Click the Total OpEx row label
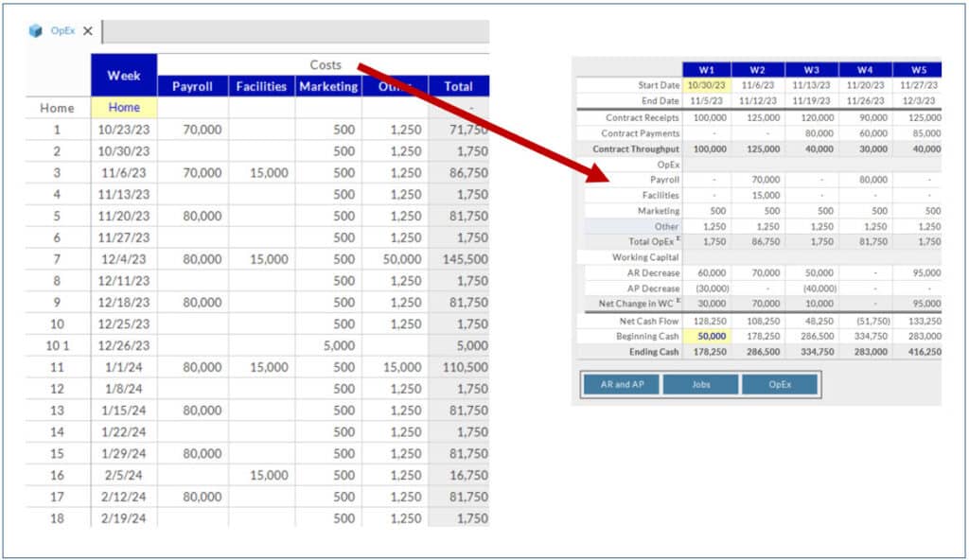Image resolution: width=969 pixels, height=560 pixels. coord(654,241)
